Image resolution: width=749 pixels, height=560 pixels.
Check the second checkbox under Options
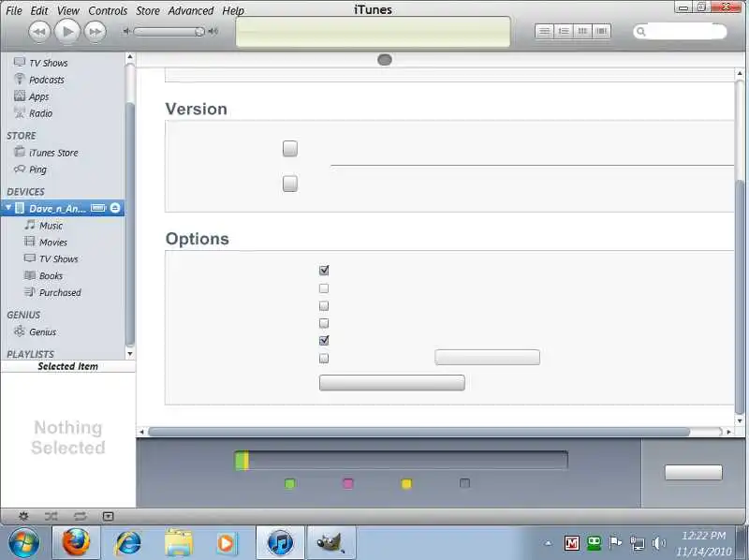[324, 288]
